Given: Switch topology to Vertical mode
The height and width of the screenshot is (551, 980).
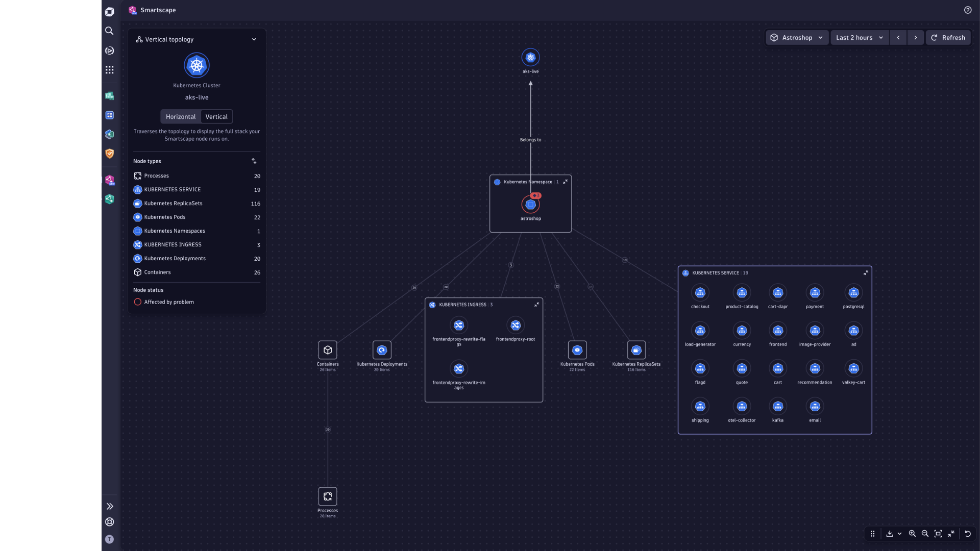Looking at the screenshot, I should click(216, 116).
